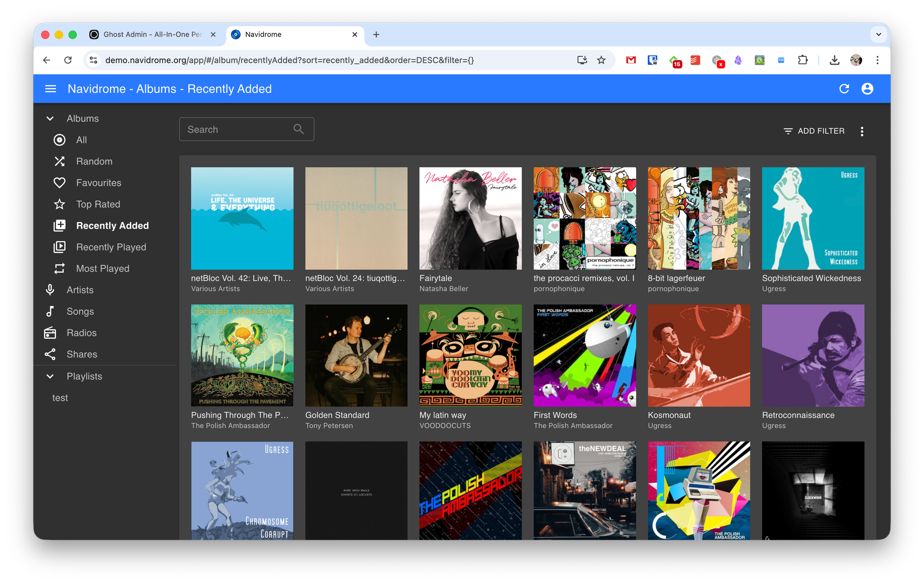
Task: Open Radios in the sidebar
Action: pyautogui.click(x=81, y=333)
